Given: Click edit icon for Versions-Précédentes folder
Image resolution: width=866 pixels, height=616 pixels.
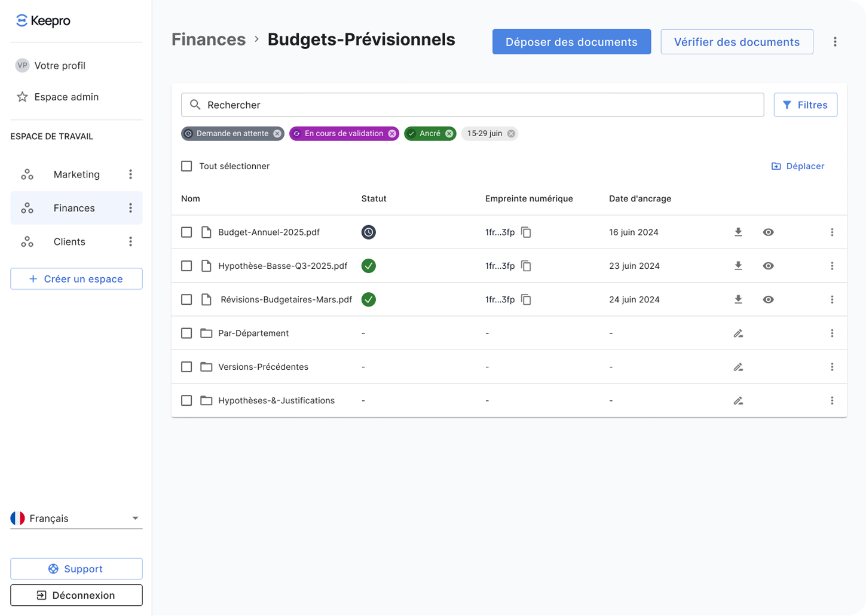Looking at the screenshot, I should [x=738, y=367].
